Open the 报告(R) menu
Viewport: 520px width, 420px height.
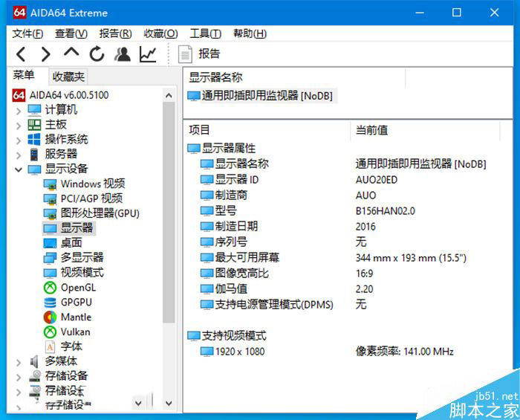coord(115,33)
